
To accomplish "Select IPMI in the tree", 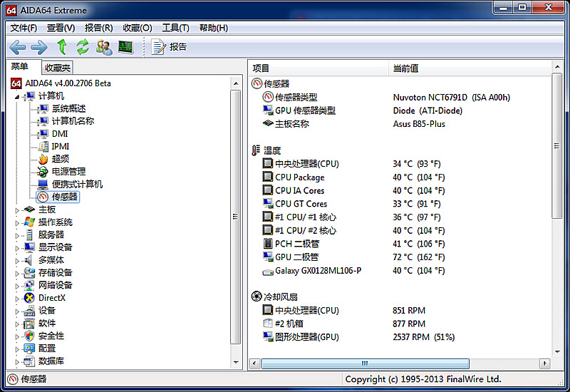I will (x=60, y=146).
